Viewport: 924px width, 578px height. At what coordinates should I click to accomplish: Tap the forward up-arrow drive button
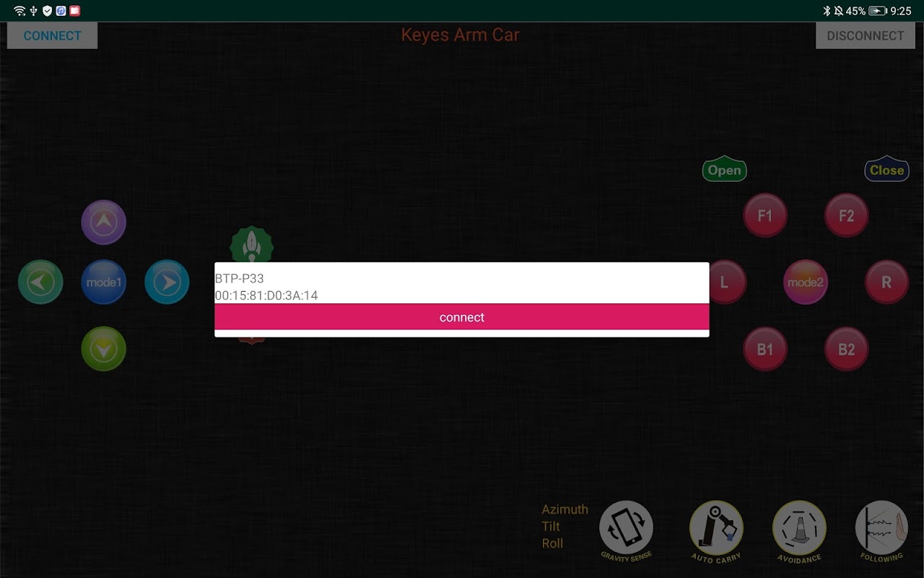pyautogui.click(x=104, y=222)
